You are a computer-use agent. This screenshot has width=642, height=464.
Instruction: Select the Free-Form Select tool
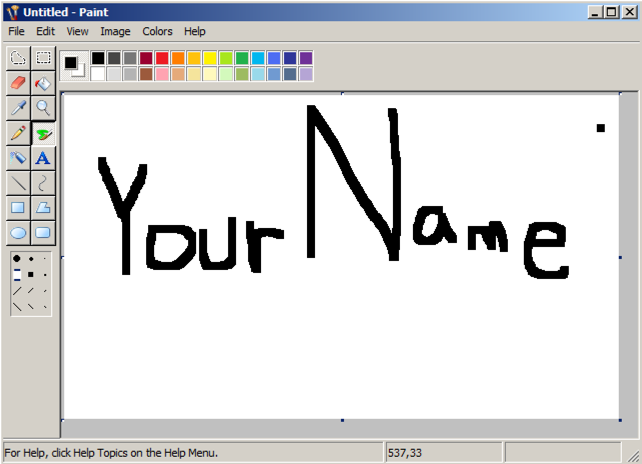[18, 58]
